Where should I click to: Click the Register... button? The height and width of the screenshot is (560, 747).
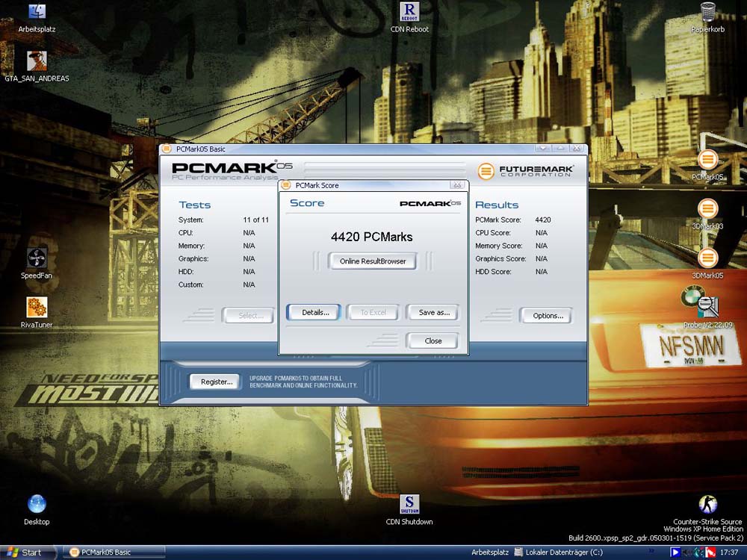(x=217, y=382)
